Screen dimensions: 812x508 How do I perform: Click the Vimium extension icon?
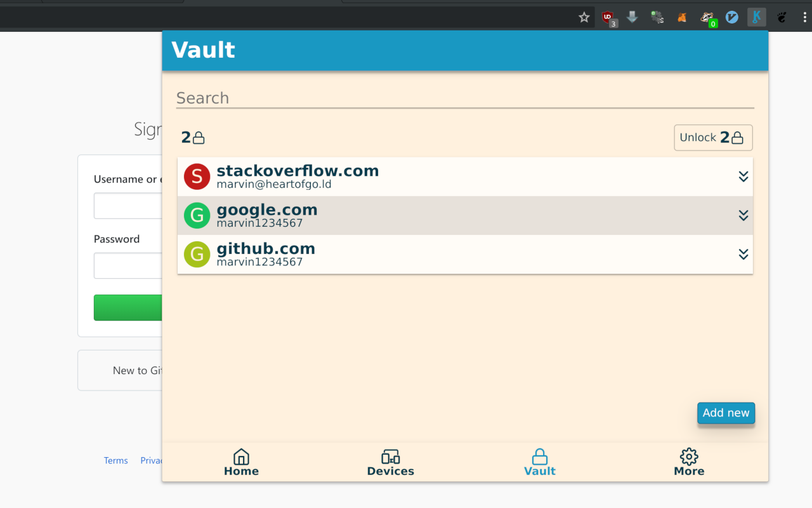click(731, 17)
